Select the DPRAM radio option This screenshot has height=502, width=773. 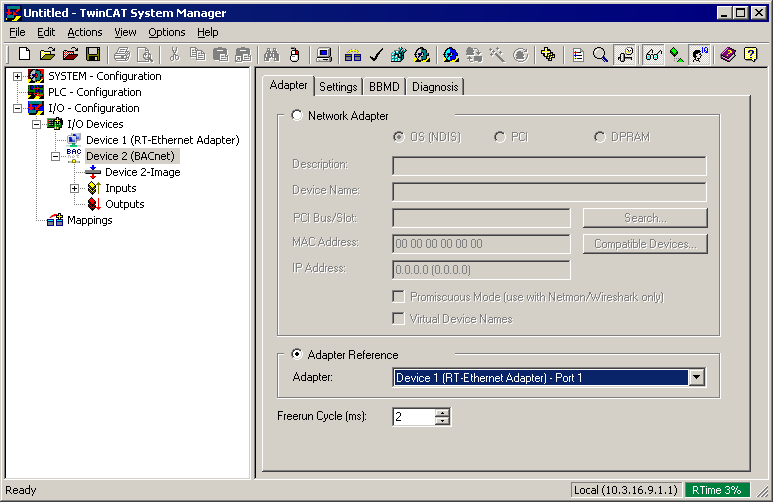tap(600, 137)
